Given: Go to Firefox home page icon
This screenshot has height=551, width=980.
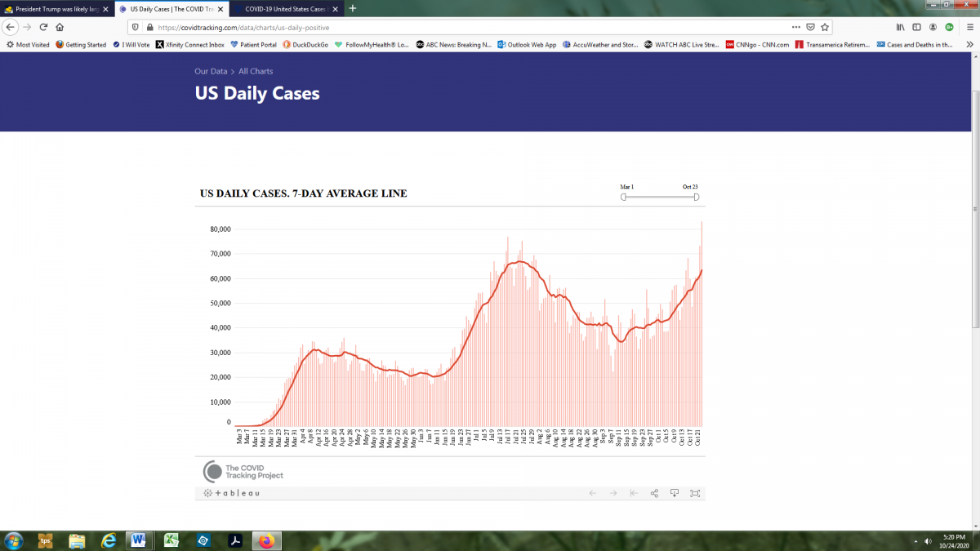Looking at the screenshot, I should (x=60, y=27).
